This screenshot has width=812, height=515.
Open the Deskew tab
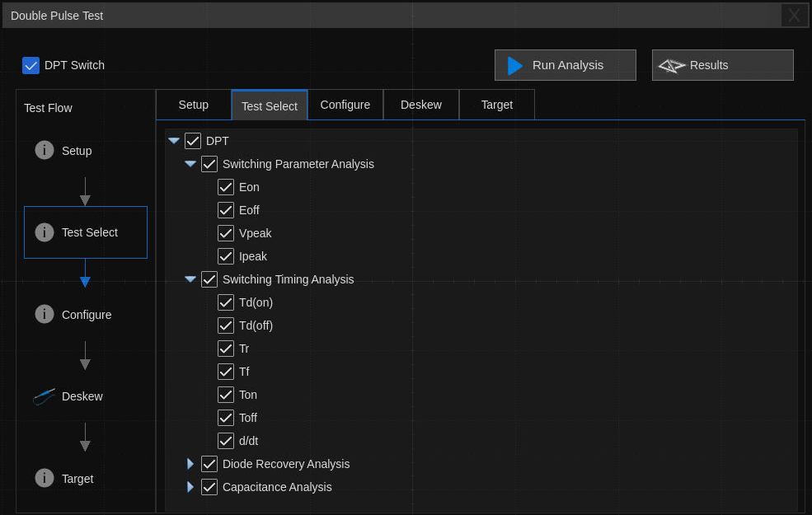coord(420,105)
